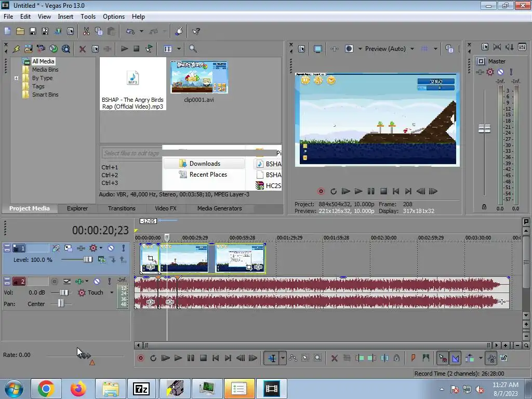Toggle Arm for Record on audio track 2
This screenshot has height=399, width=532.
pos(54,282)
